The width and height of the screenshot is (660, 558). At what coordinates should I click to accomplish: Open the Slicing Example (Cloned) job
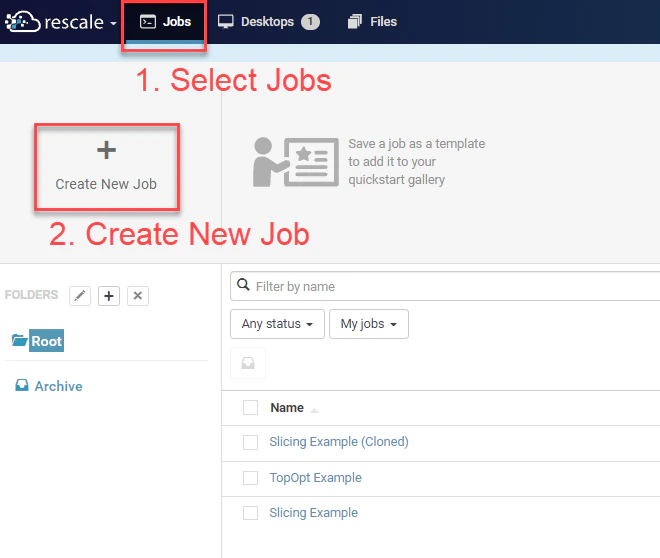coord(339,442)
